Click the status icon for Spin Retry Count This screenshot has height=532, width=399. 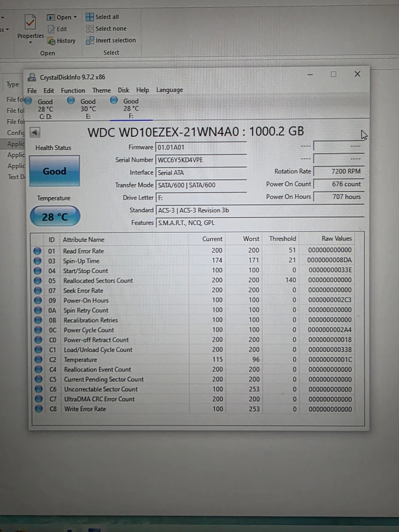click(x=38, y=311)
